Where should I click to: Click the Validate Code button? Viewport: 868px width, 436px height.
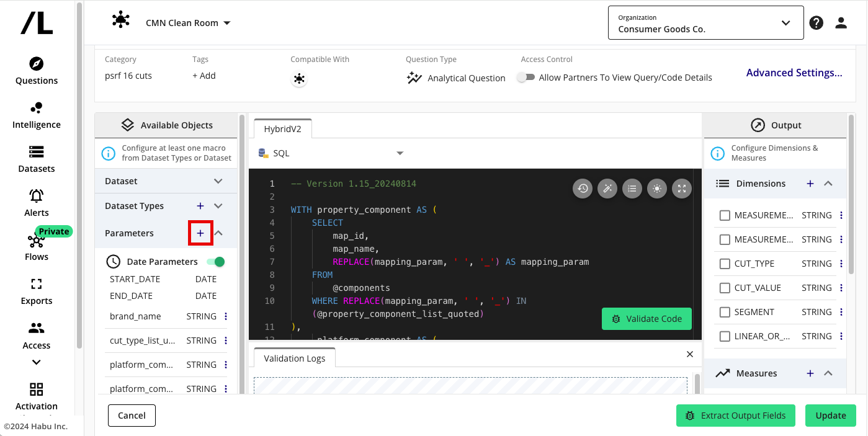tap(647, 319)
